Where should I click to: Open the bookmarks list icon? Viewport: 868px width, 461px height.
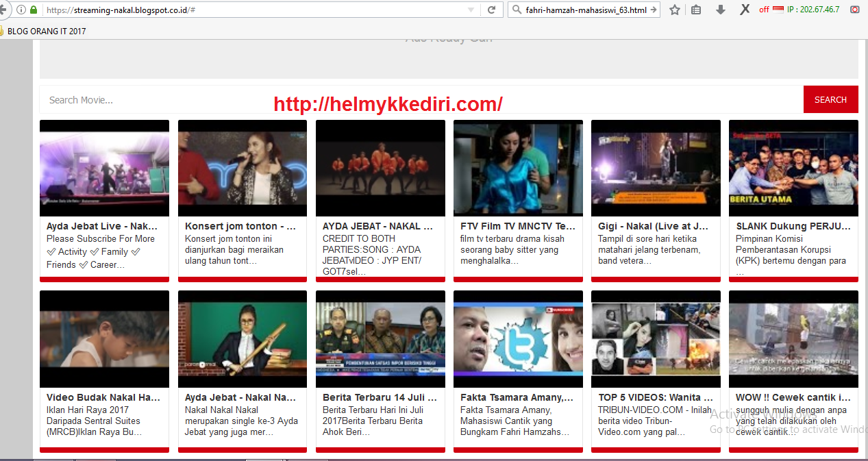[x=697, y=10]
